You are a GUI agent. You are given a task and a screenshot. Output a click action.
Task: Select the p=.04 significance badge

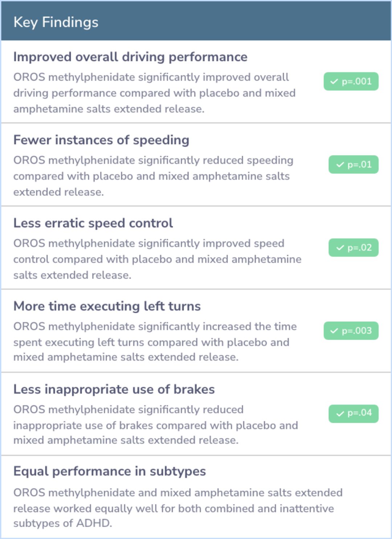click(x=354, y=413)
